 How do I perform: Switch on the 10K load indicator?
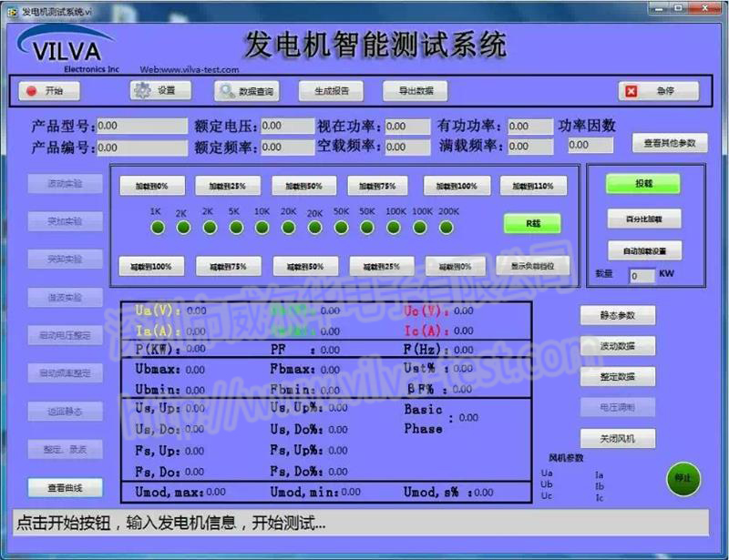262,227
